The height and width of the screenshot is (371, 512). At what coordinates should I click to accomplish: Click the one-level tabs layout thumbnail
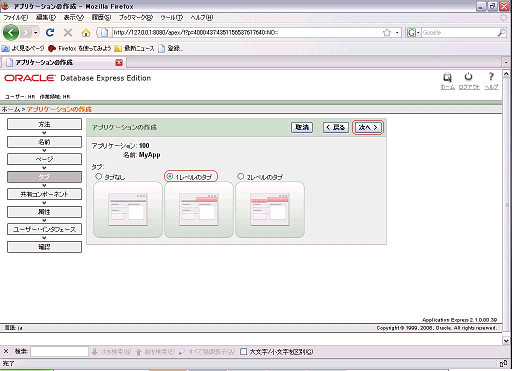[199, 210]
